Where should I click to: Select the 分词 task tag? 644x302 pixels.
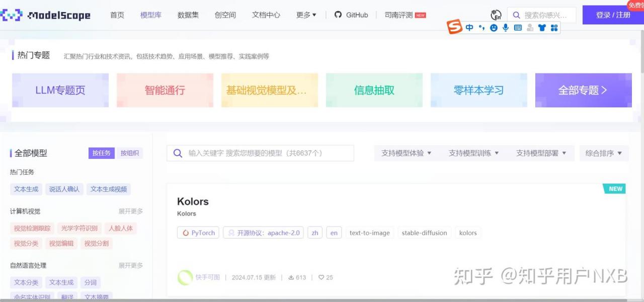(x=91, y=283)
